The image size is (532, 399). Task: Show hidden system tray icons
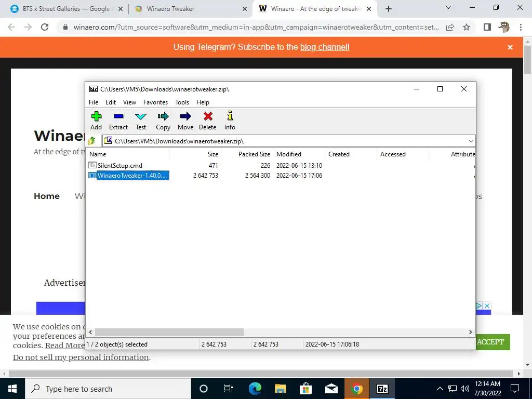(x=440, y=389)
